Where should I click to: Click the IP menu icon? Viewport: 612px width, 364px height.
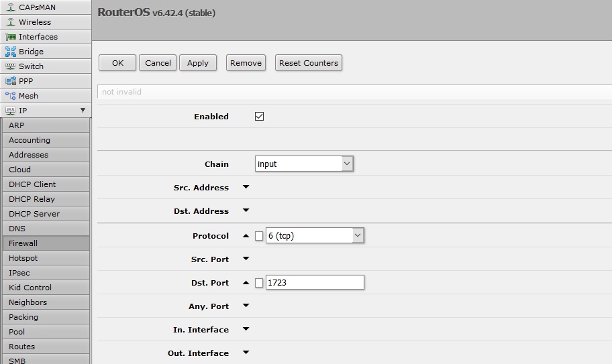click(11, 111)
